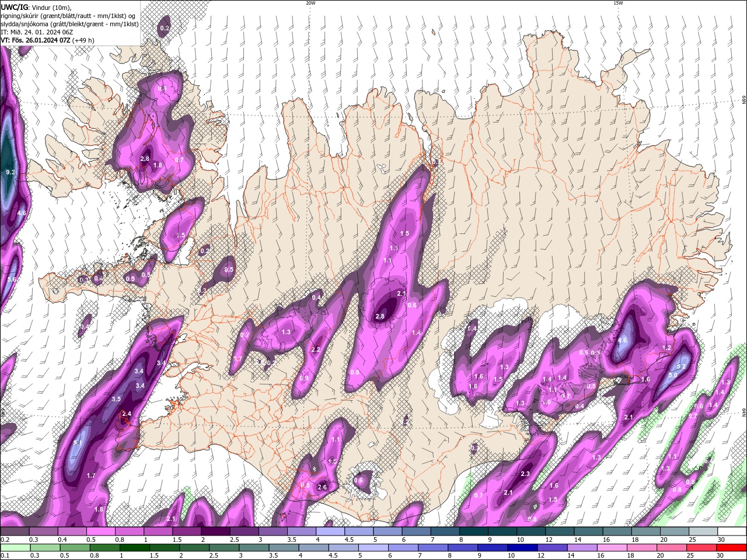The height and width of the screenshot is (560, 747).
Task: Click the 5.2 precipitation value on the map
Action: tap(680, 366)
